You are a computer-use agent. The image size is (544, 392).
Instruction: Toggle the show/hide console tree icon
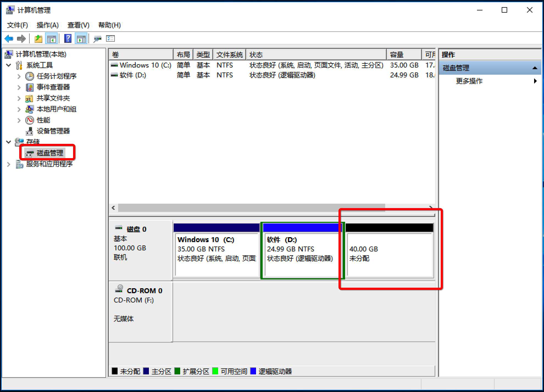51,39
